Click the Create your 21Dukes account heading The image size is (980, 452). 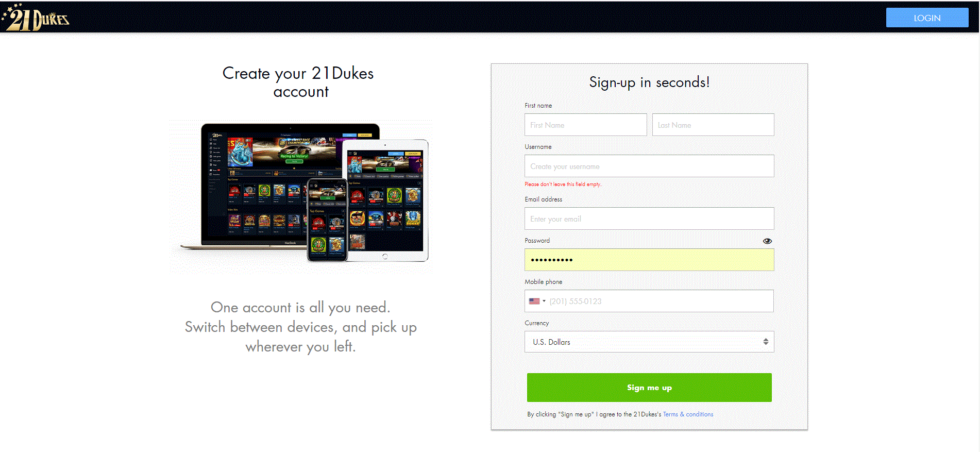(298, 82)
